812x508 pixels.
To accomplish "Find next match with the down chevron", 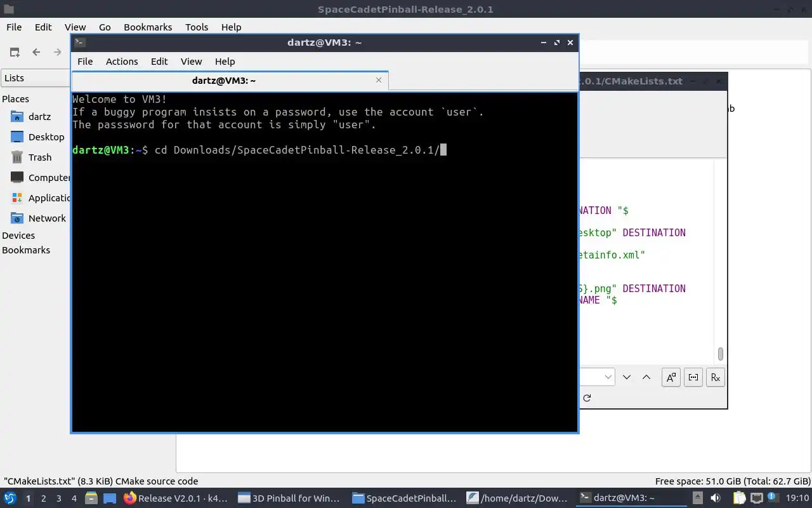I will pyautogui.click(x=627, y=377).
